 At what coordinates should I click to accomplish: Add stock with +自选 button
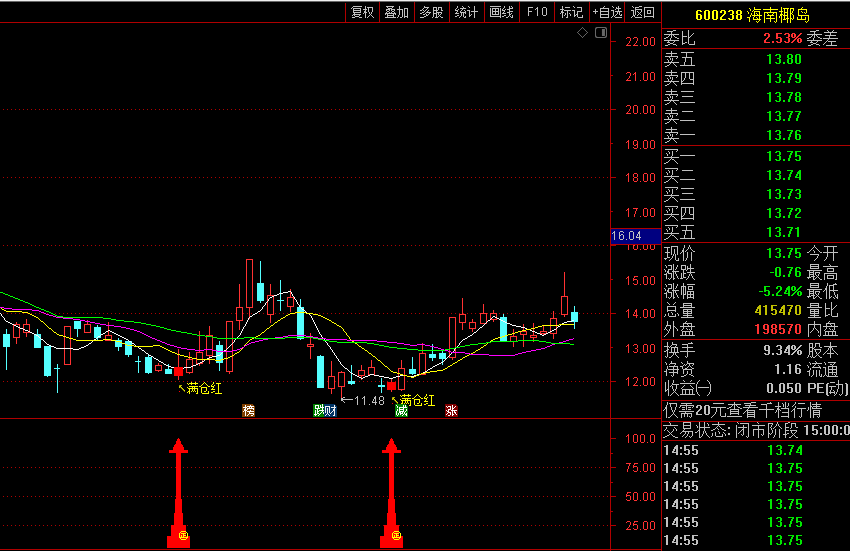607,12
